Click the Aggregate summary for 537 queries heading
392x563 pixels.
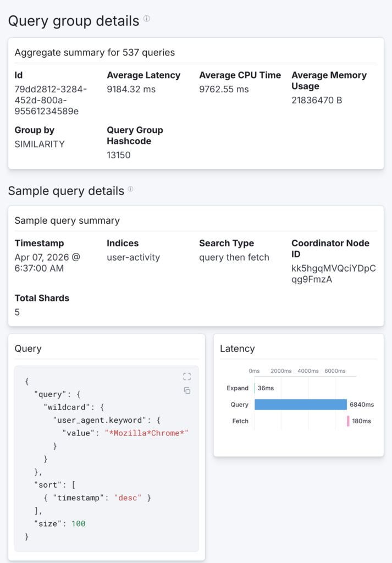95,52
